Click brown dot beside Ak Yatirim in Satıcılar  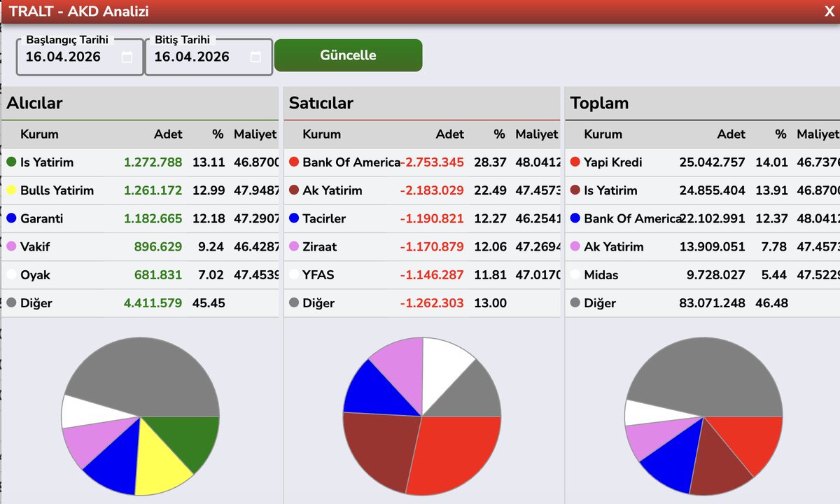[294, 190]
